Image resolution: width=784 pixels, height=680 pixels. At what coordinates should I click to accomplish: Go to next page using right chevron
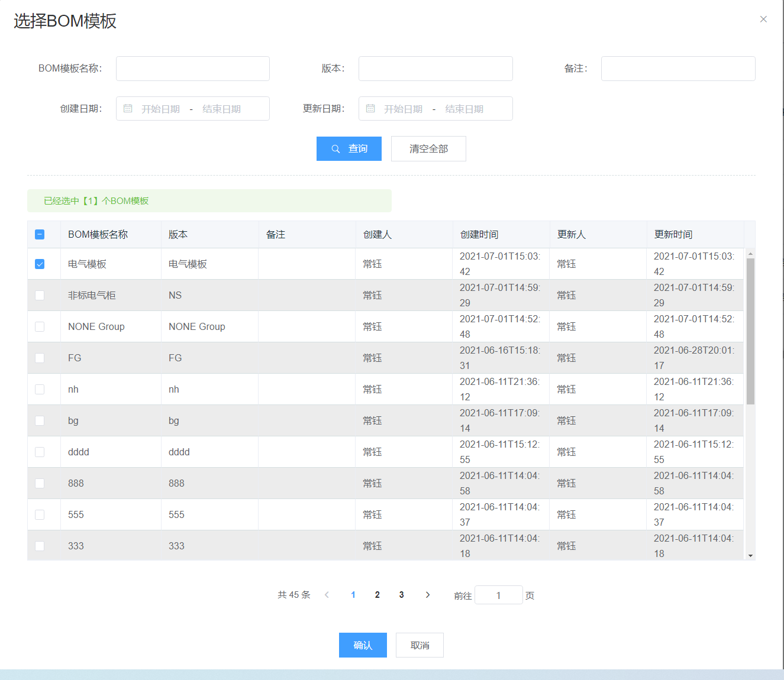click(x=428, y=595)
